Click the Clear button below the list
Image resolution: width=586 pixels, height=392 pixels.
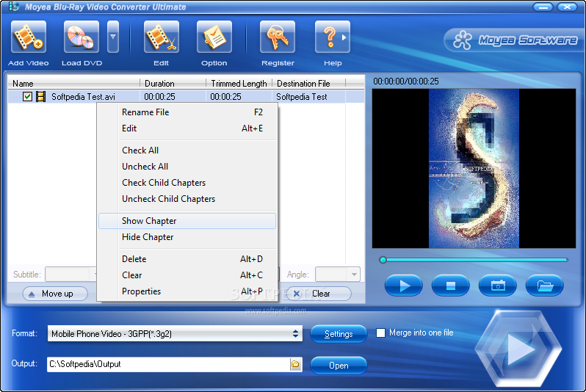click(319, 294)
